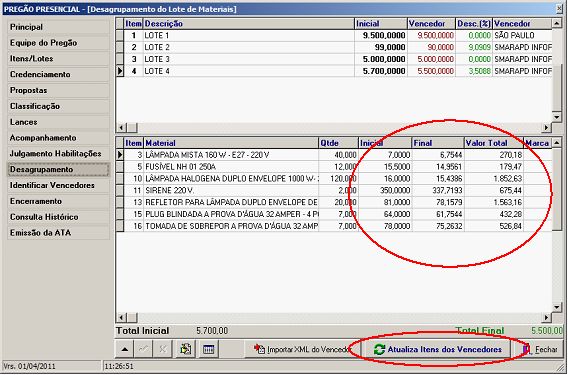
Task: Open Consulta Histórico
Action: pyautogui.click(x=58, y=217)
